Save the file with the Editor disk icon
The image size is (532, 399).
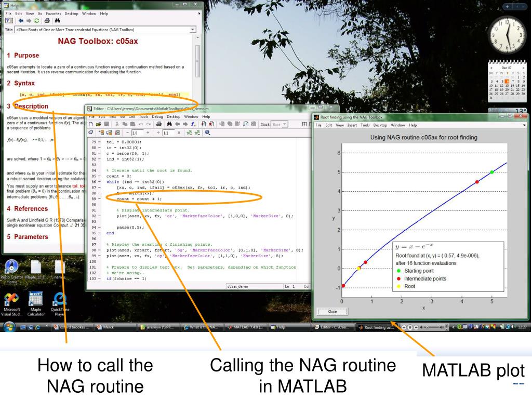click(x=106, y=124)
